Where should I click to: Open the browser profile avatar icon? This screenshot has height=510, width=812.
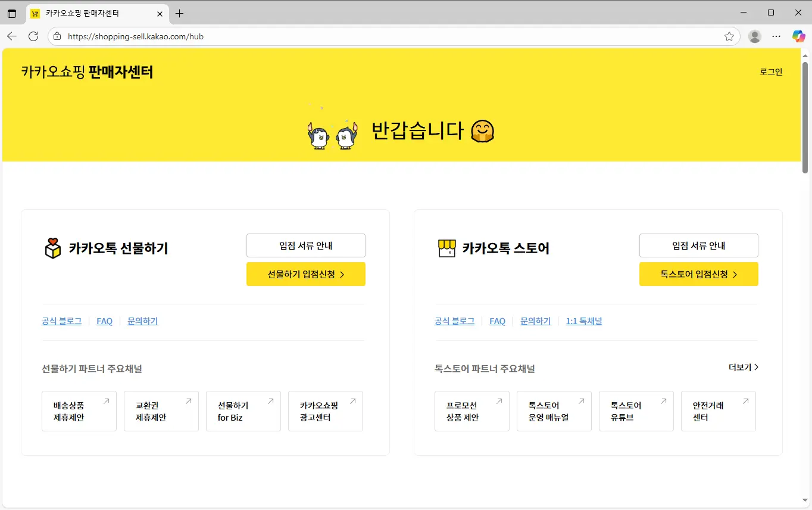pyautogui.click(x=754, y=36)
